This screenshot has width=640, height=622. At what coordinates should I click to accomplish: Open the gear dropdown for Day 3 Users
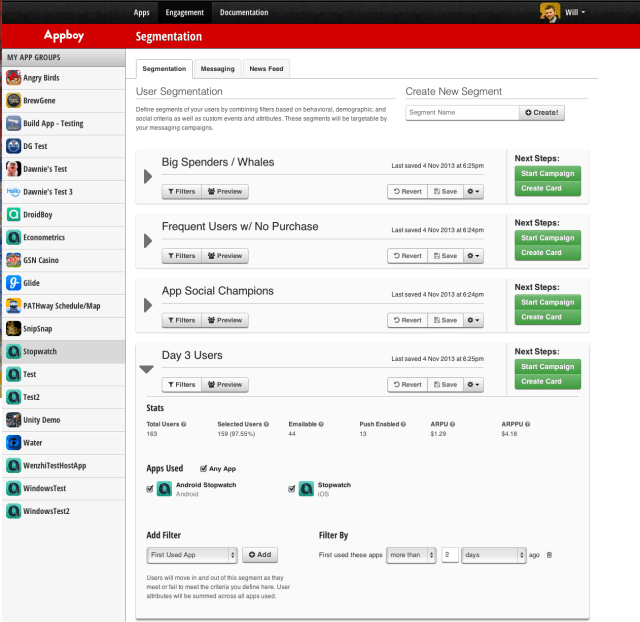[x=473, y=384]
